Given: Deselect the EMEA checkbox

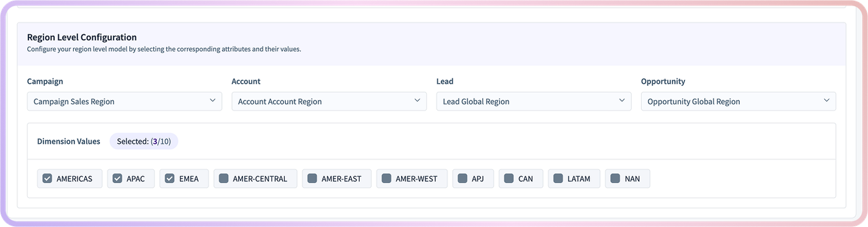Looking at the screenshot, I should click(169, 179).
